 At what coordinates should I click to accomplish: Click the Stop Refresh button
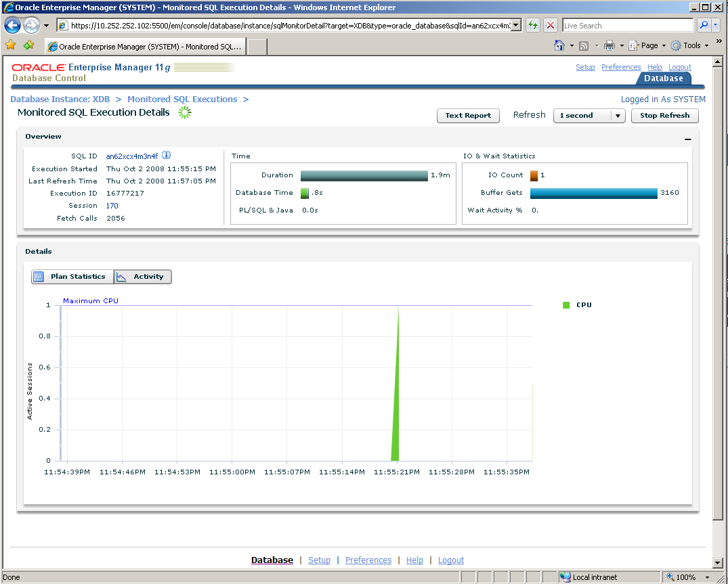coord(664,116)
